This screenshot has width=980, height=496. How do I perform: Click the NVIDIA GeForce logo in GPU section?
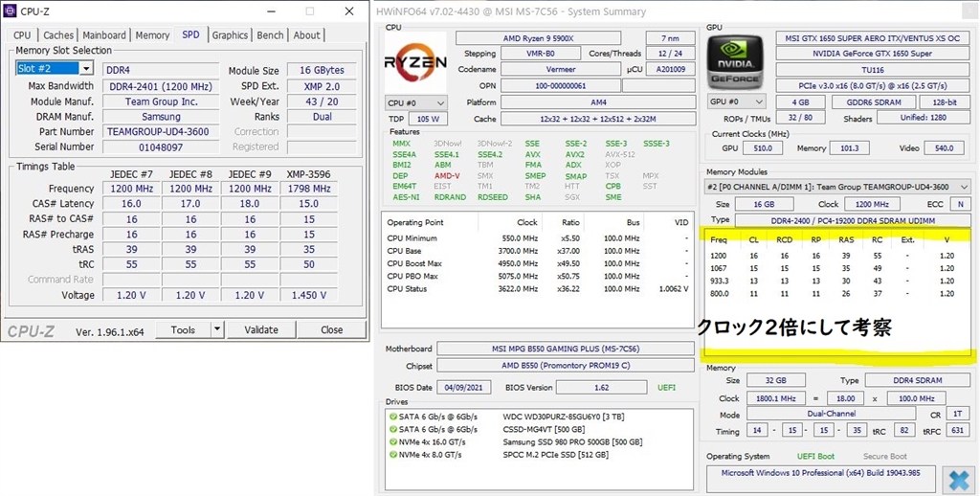click(x=735, y=61)
